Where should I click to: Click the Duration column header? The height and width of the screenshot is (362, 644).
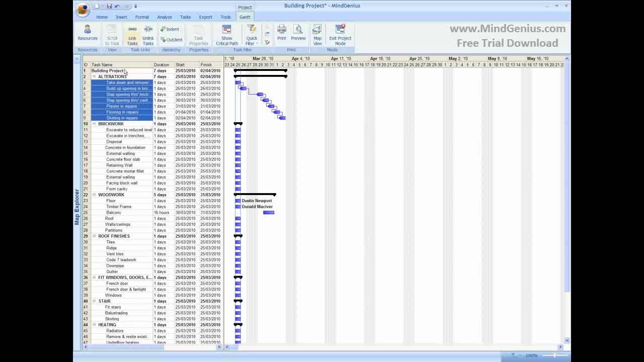(x=164, y=65)
